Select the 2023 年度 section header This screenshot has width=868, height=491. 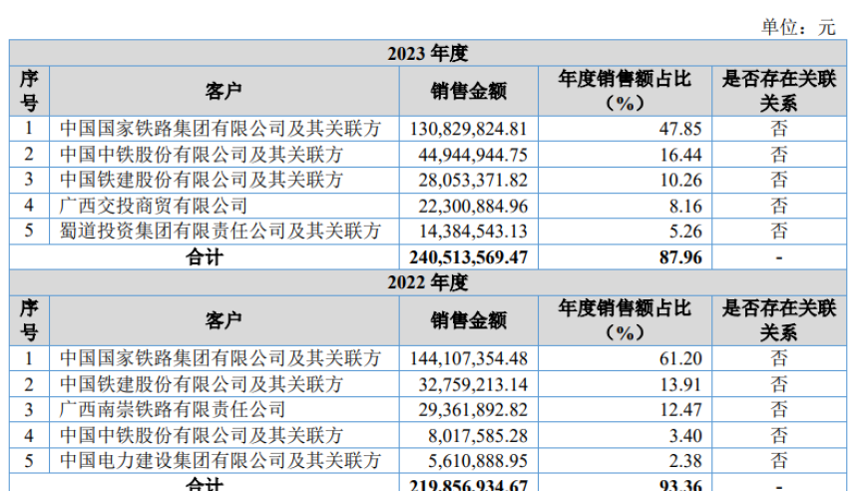(x=427, y=53)
